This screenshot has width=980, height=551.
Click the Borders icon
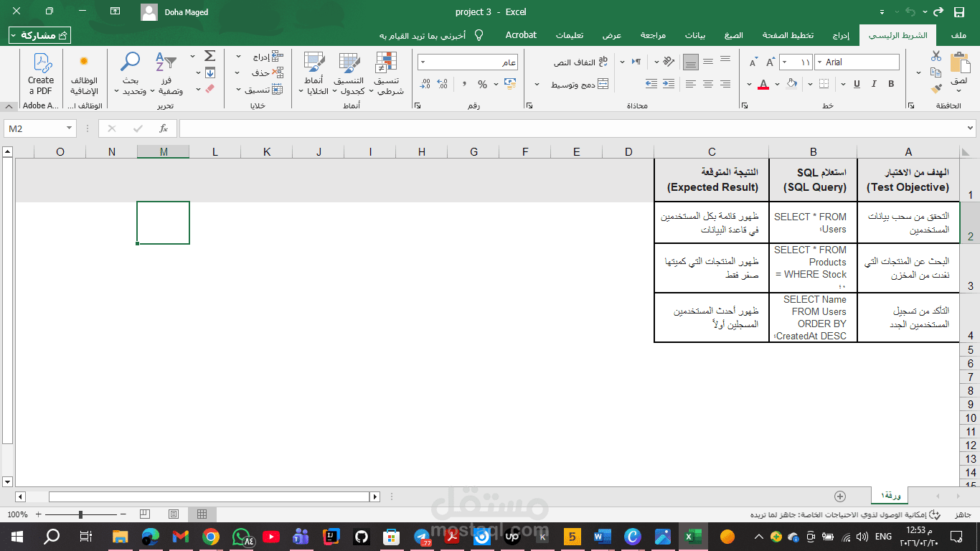(x=824, y=84)
